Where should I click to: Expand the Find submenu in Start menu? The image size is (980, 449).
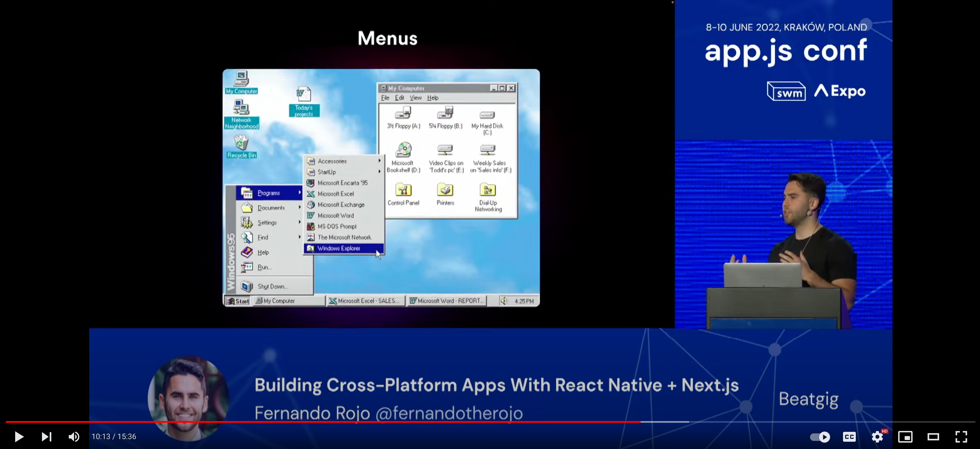(270, 237)
